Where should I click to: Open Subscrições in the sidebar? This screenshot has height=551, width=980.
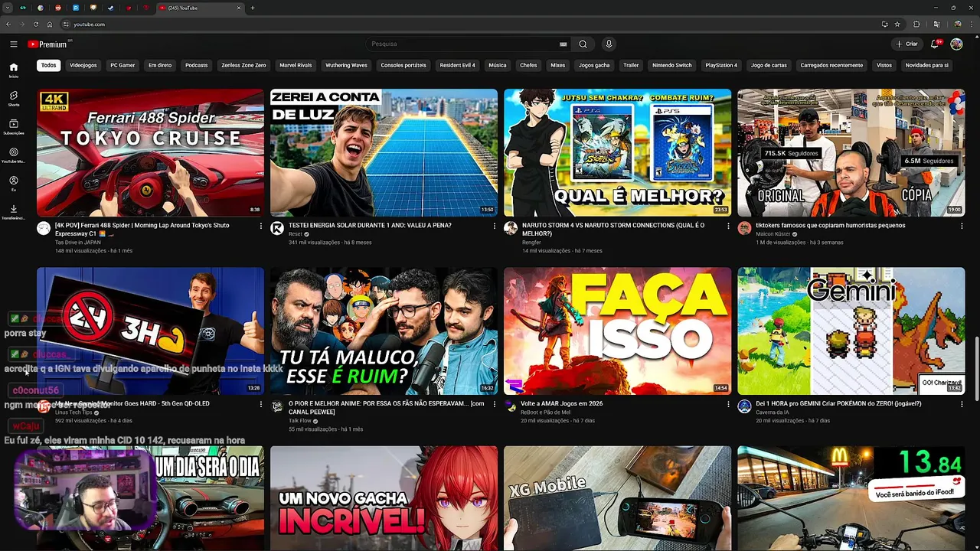pyautogui.click(x=14, y=127)
